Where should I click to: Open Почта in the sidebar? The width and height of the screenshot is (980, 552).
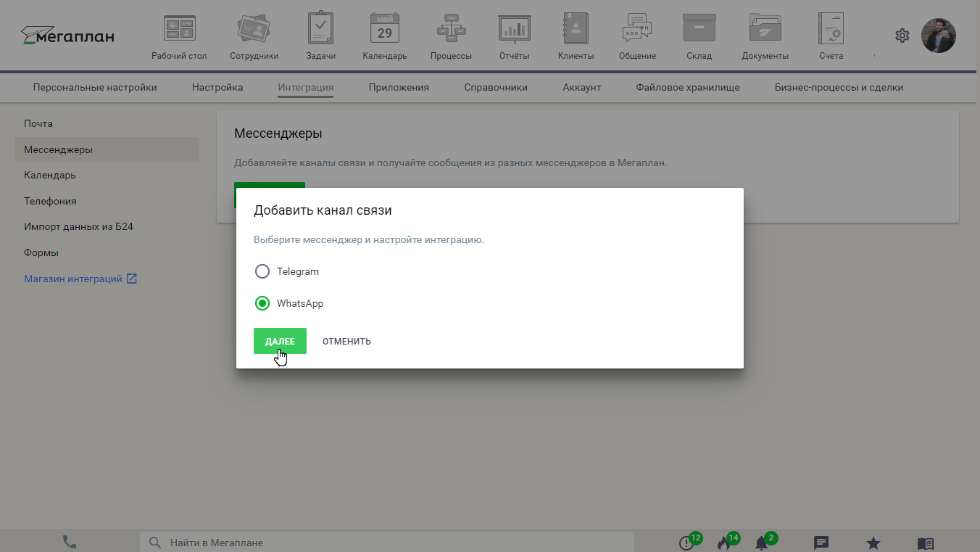click(107, 124)
